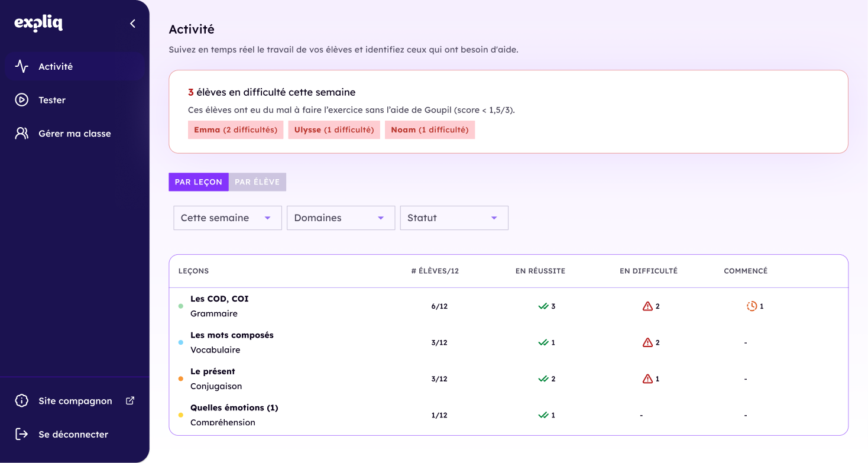This screenshot has width=868, height=463.
Task: Click Se déconnecter to log out
Action: (x=75, y=434)
